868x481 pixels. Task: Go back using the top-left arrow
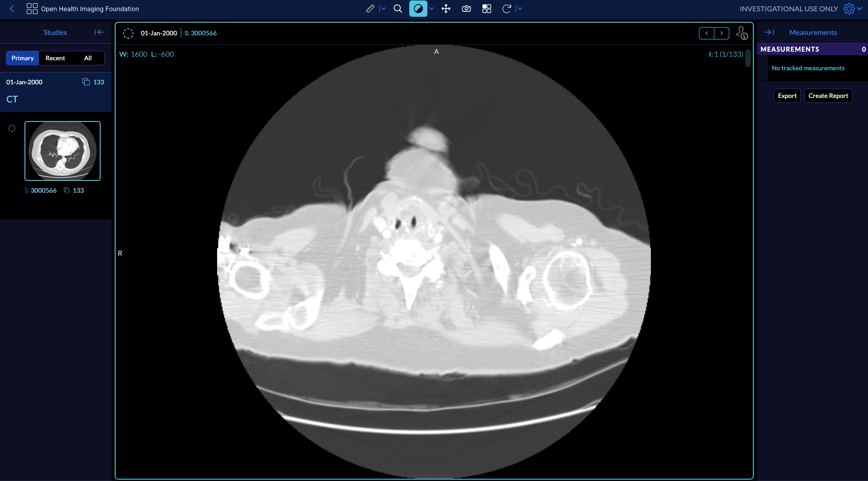coord(12,9)
